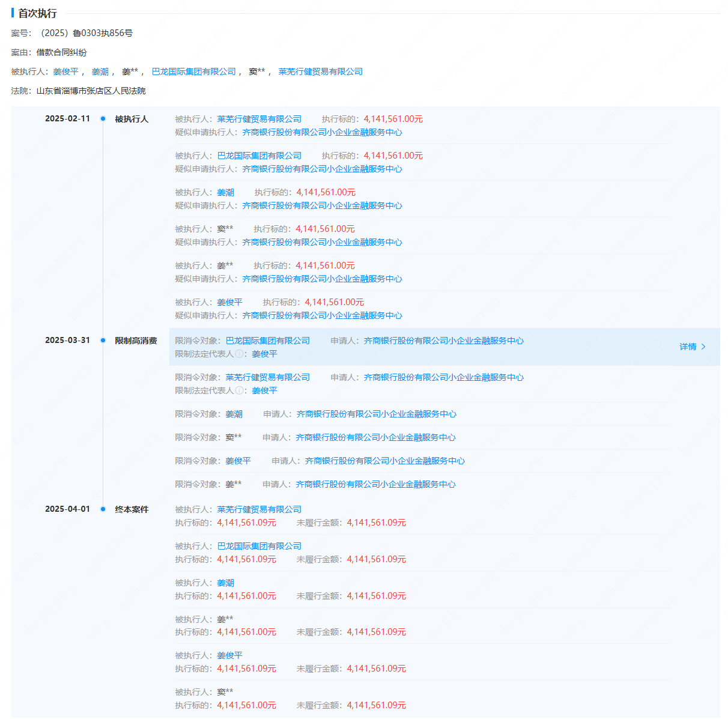Open 巴龙国际集团有限公司 in the 2025-02-11 被执行人 section
This screenshot has height=719, width=728.
[x=259, y=156]
